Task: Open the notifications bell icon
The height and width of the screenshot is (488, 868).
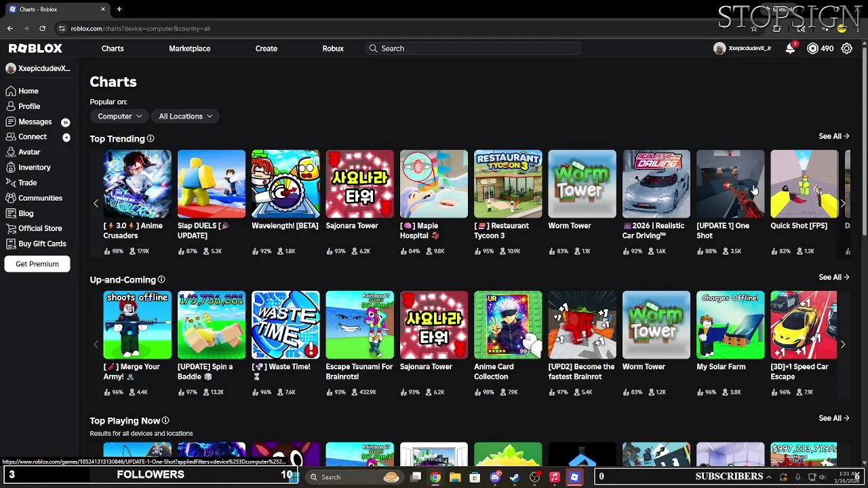Action: pyautogui.click(x=790, y=49)
